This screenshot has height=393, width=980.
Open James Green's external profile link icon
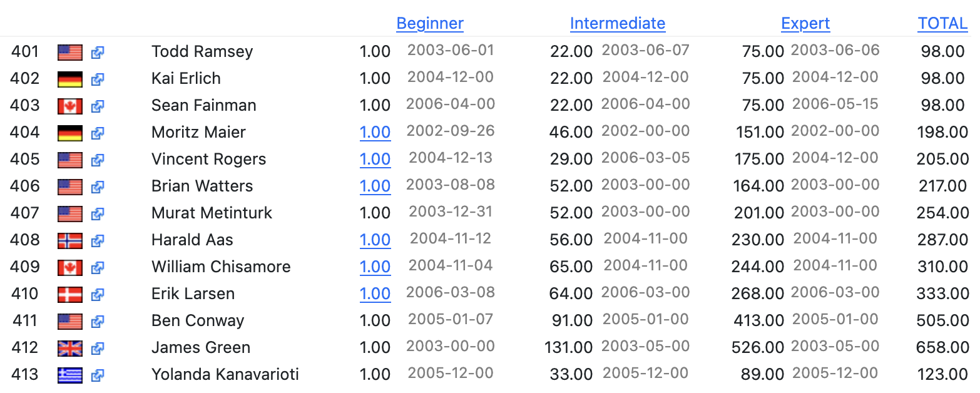point(97,349)
